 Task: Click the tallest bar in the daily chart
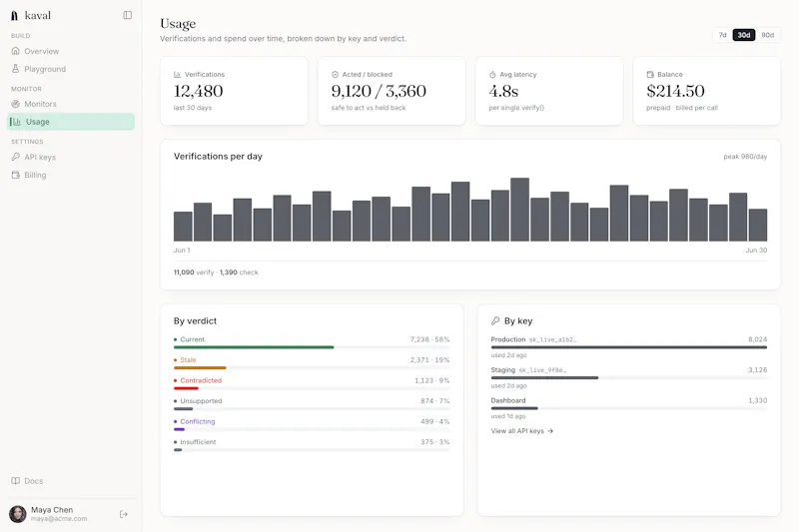519,210
